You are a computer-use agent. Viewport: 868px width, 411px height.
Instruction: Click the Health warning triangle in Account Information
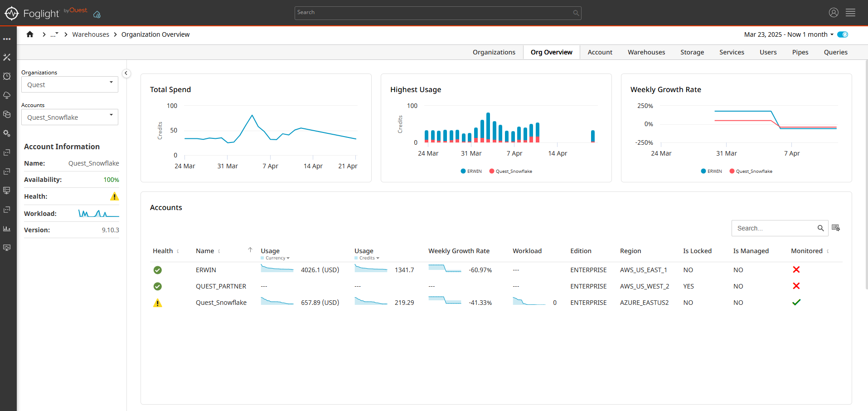pyautogui.click(x=115, y=196)
